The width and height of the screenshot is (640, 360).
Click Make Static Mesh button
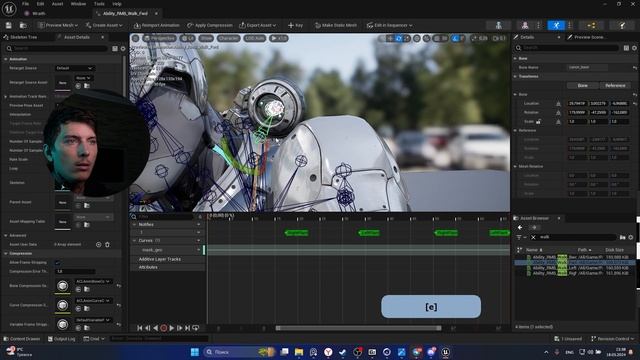pos(336,25)
